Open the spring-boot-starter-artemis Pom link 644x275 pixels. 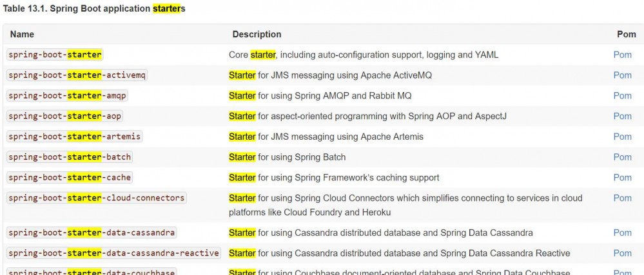[x=622, y=137]
